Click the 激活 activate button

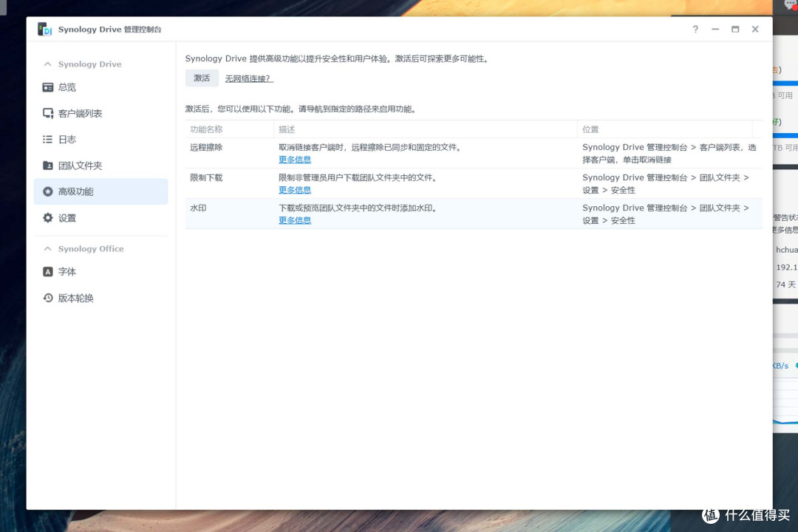click(x=202, y=78)
